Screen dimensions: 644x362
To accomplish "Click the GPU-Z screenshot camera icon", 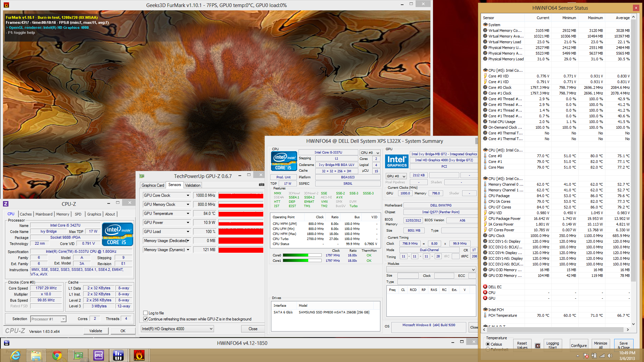I will pyautogui.click(x=261, y=185).
